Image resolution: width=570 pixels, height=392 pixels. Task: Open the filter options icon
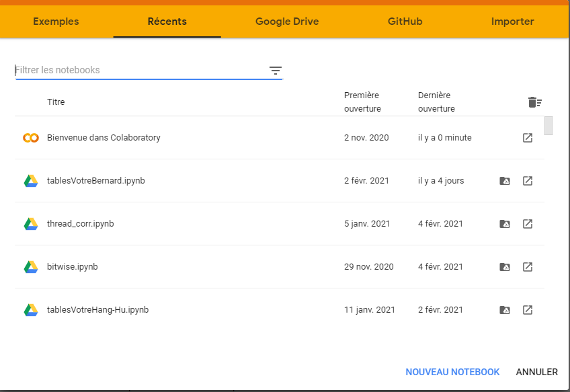click(275, 71)
